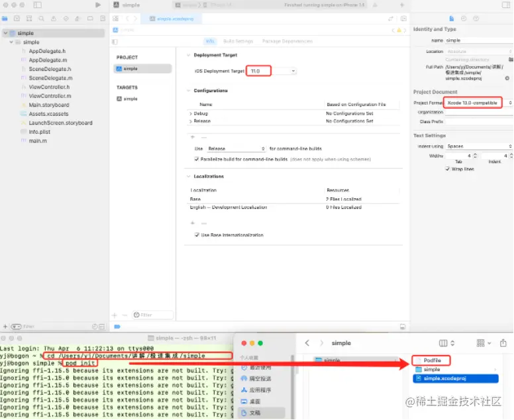Click the folder icon next to Containing directory
This screenshot has width=514, height=420.
click(x=511, y=60)
